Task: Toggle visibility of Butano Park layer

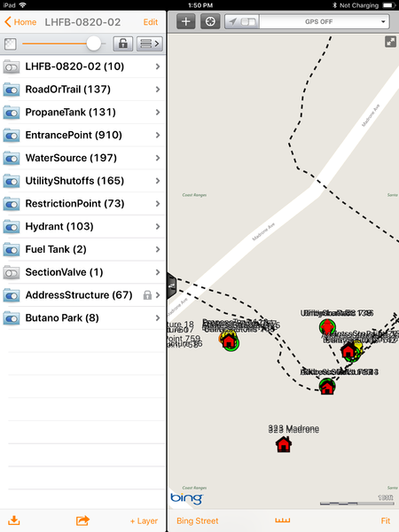Action: pyautogui.click(x=12, y=318)
